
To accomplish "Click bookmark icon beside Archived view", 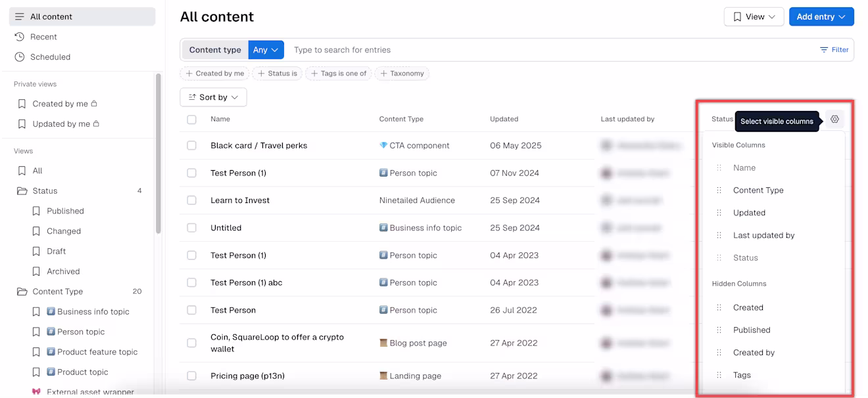I will coord(36,271).
